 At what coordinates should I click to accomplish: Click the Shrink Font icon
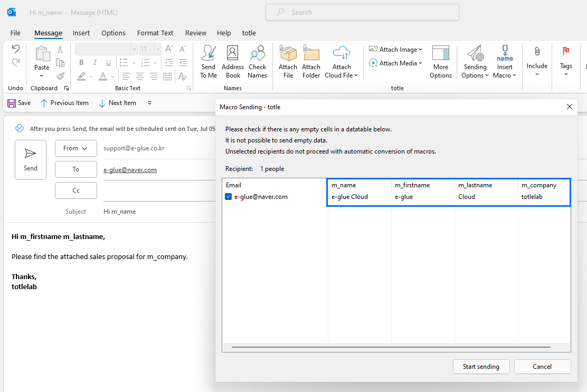pos(183,49)
